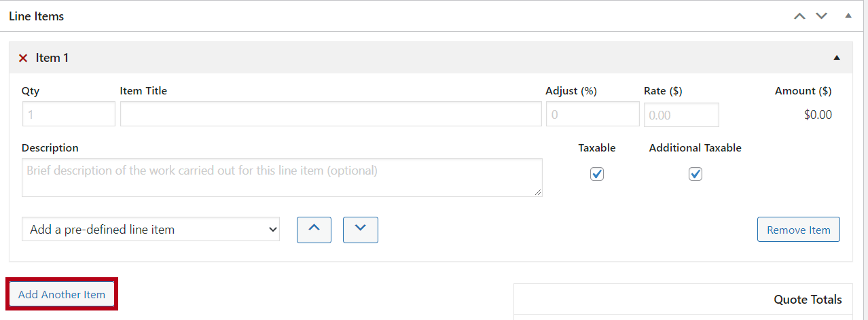Click inside the Description text area

[x=282, y=178]
